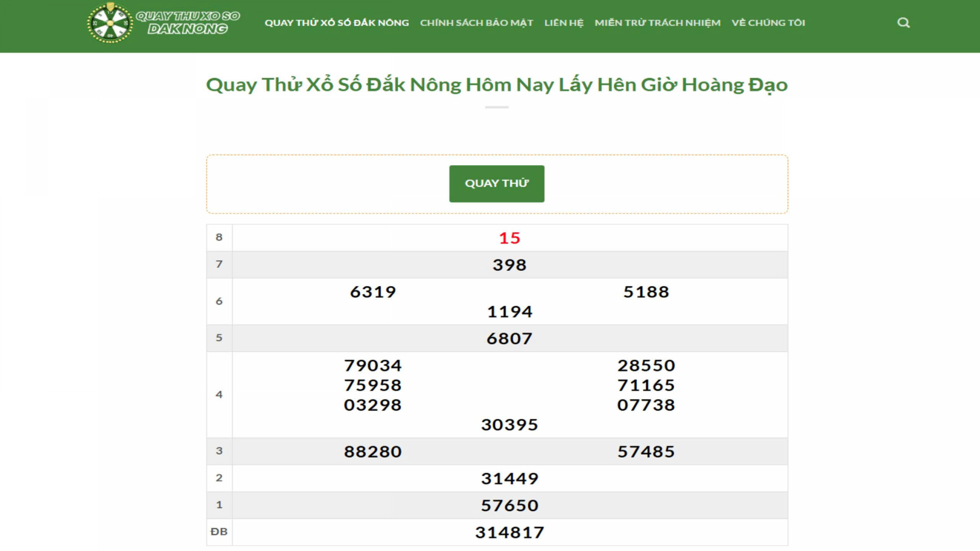Select the prize 5 result 6807
This screenshot has height=551, width=980.
[x=509, y=339]
